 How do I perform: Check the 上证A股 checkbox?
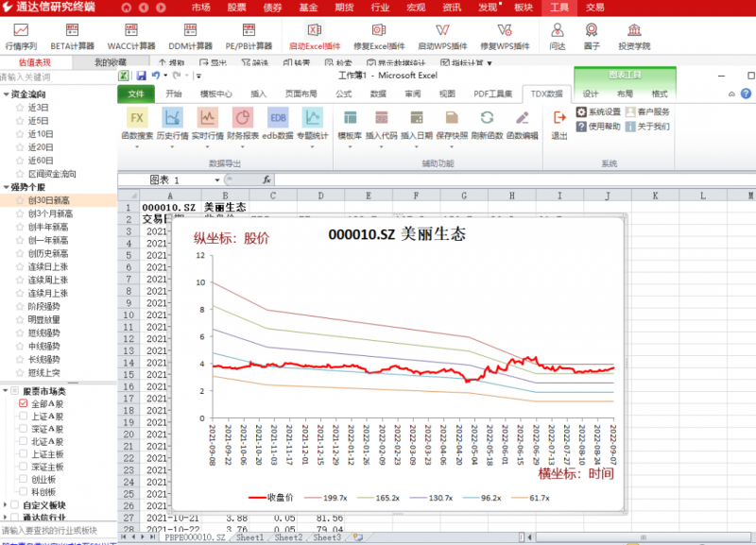click(x=23, y=416)
